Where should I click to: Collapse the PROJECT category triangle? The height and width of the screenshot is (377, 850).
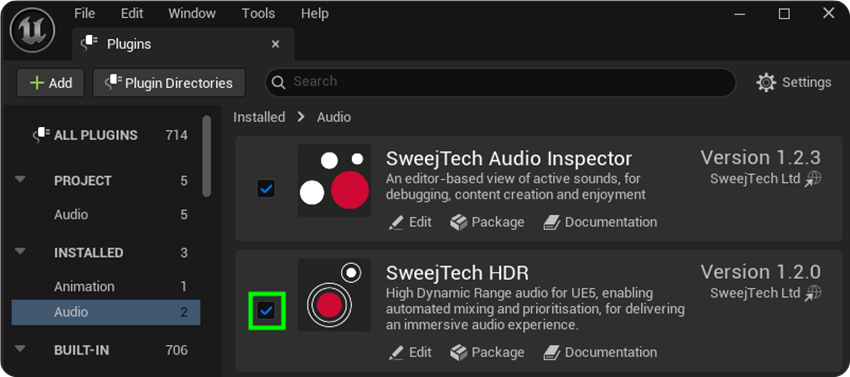[21, 180]
